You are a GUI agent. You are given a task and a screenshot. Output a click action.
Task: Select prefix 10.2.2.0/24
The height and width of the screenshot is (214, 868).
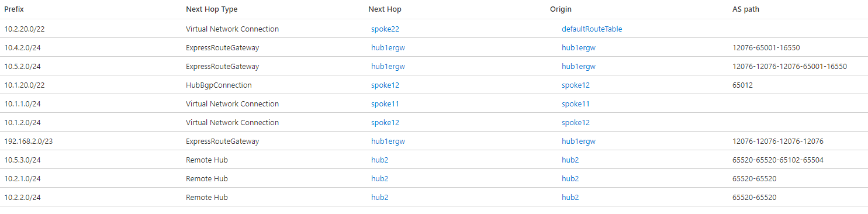pyautogui.click(x=22, y=197)
